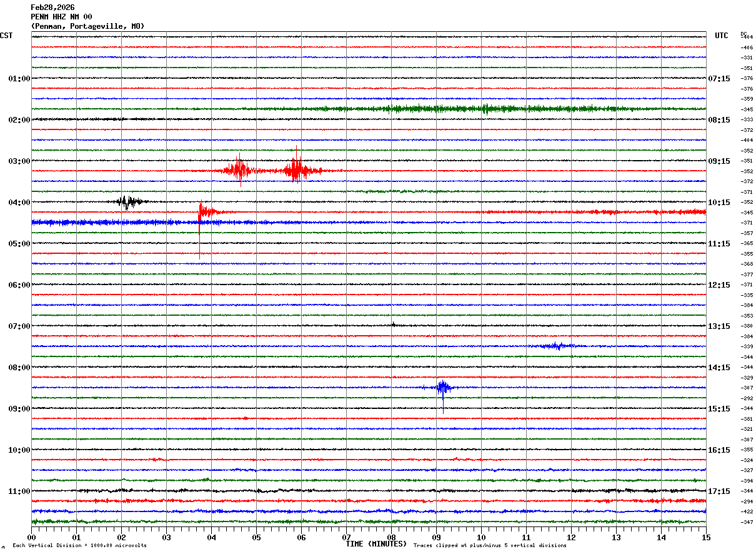Select the 04:00 CST row label
The width and height of the screenshot is (756, 554).
[x=19, y=203]
